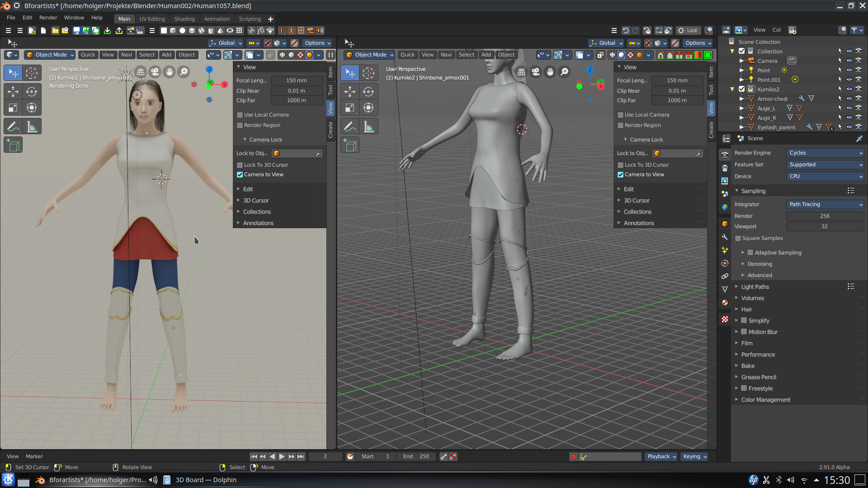
Task: Select the Move tool in left viewport
Action: [x=13, y=92]
